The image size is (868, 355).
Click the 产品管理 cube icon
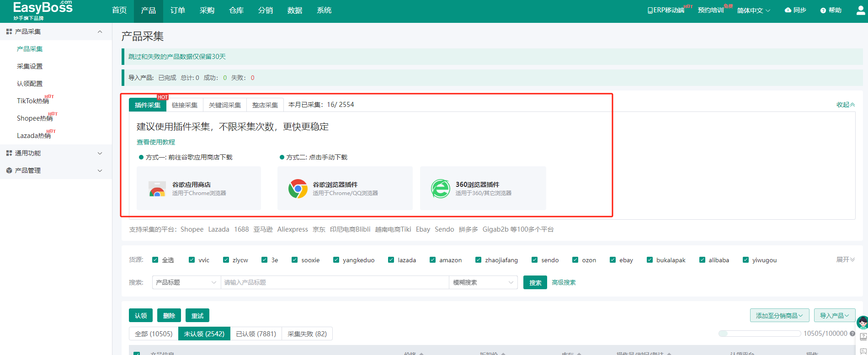pos(9,170)
